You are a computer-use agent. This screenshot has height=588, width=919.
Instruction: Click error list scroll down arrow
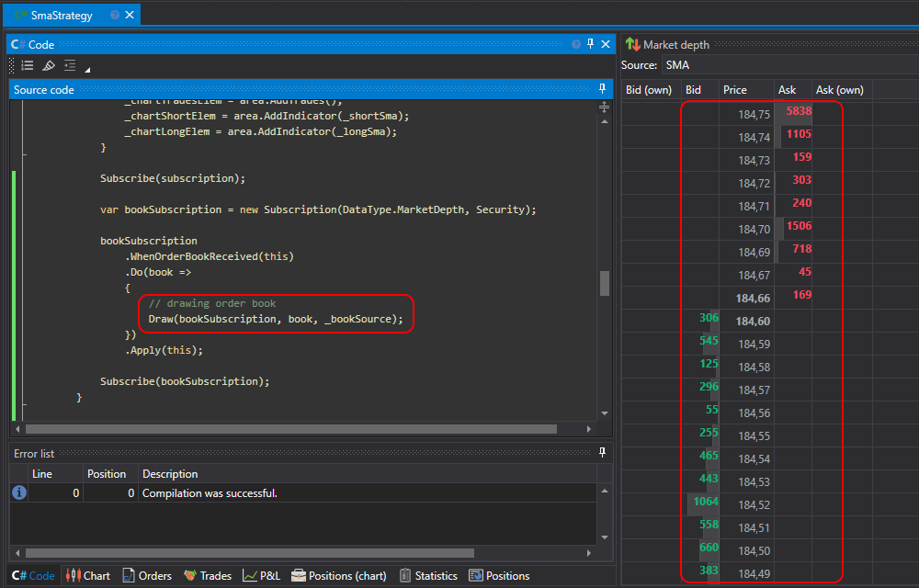click(605, 537)
